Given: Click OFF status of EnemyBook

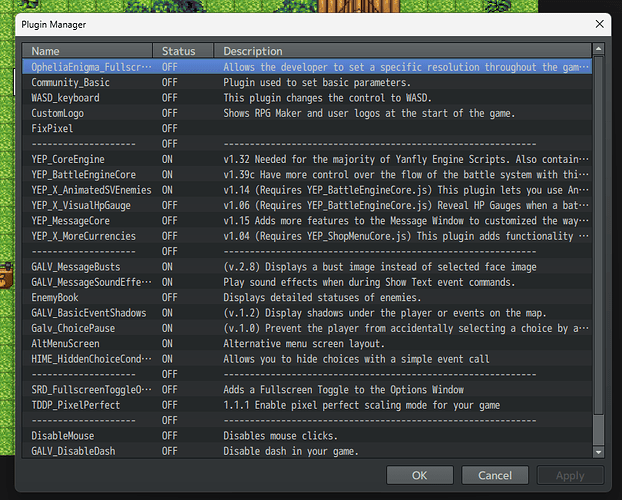Looking at the screenshot, I should [169, 298].
